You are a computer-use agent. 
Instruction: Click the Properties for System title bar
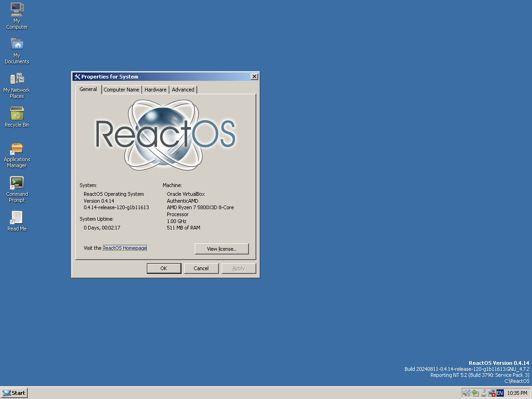pyautogui.click(x=166, y=77)
